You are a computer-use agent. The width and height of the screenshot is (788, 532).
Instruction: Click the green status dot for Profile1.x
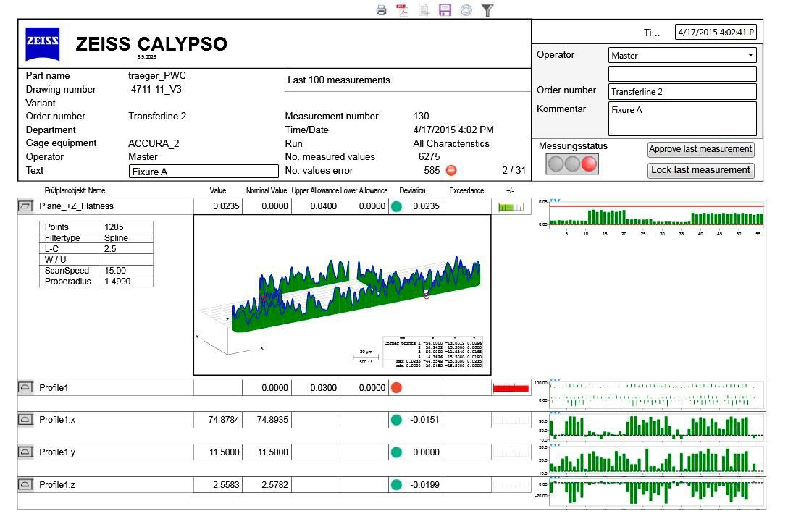396,420
